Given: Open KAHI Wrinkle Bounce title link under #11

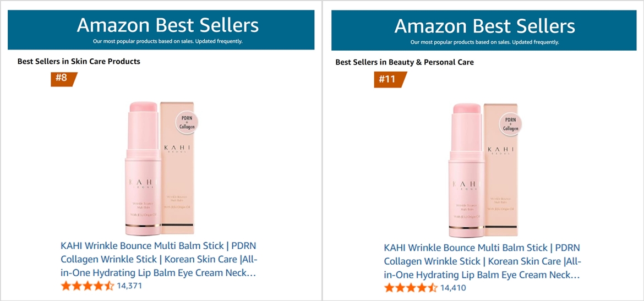Looking at the screenshot, I should click(x=482, y=261).
